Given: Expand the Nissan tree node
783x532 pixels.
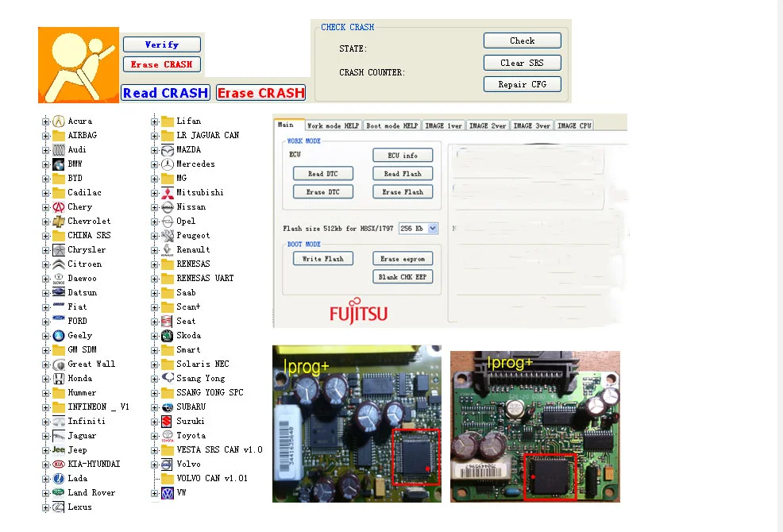Looking at the screenshot, I should [154, 207].
